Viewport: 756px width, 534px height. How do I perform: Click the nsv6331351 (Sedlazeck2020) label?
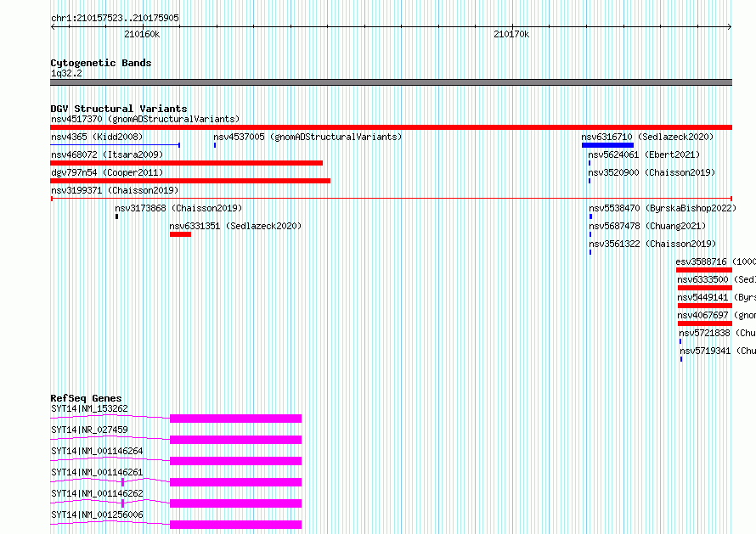tap(235, 226)
